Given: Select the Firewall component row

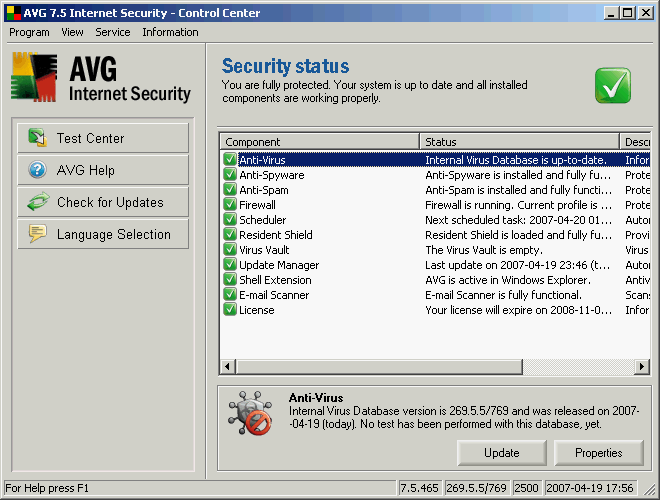Looking at the screenshot, I should pos(435,205).
